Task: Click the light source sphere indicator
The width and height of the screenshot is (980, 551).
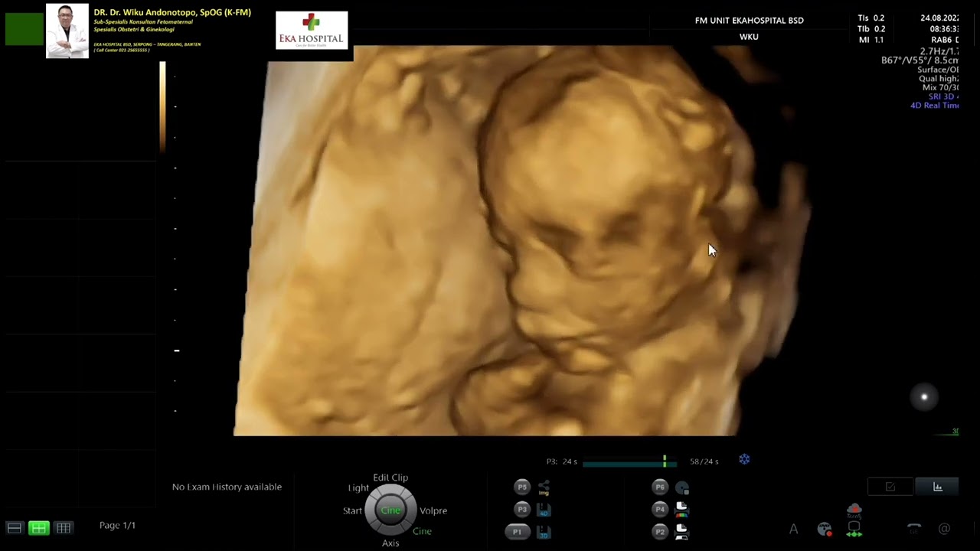Action: 924,397
